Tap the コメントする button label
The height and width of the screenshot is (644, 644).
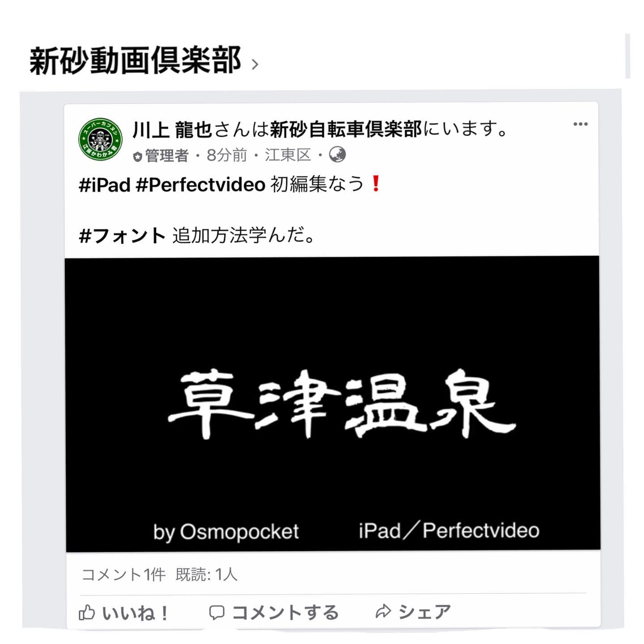coord(285,612)
